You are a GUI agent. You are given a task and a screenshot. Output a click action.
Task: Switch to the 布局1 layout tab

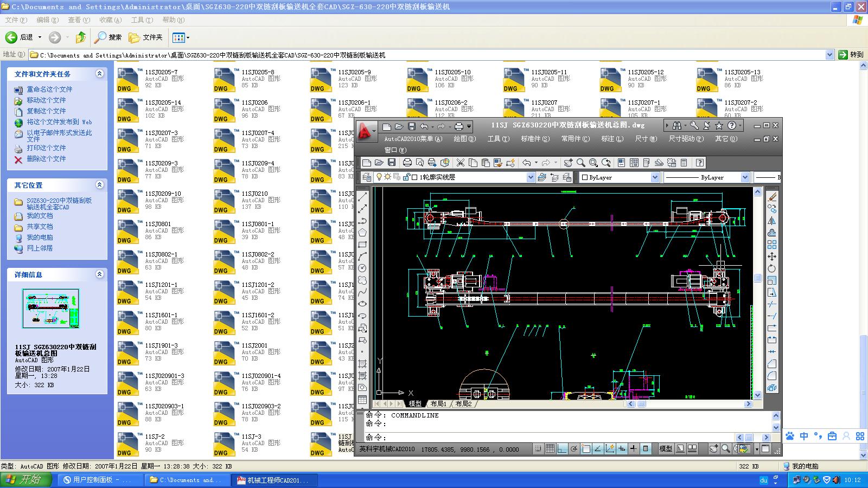pyautogui.click(x=438, y=404)
